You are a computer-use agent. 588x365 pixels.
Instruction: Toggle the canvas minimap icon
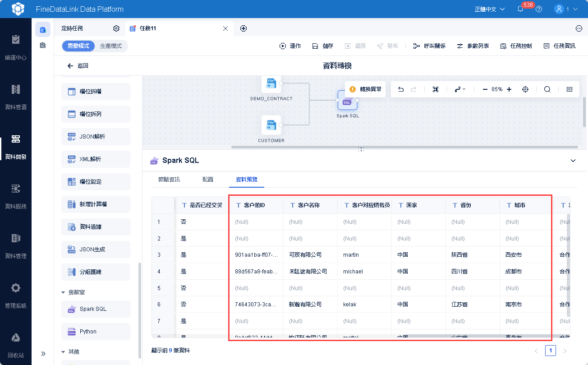[570, 89]
